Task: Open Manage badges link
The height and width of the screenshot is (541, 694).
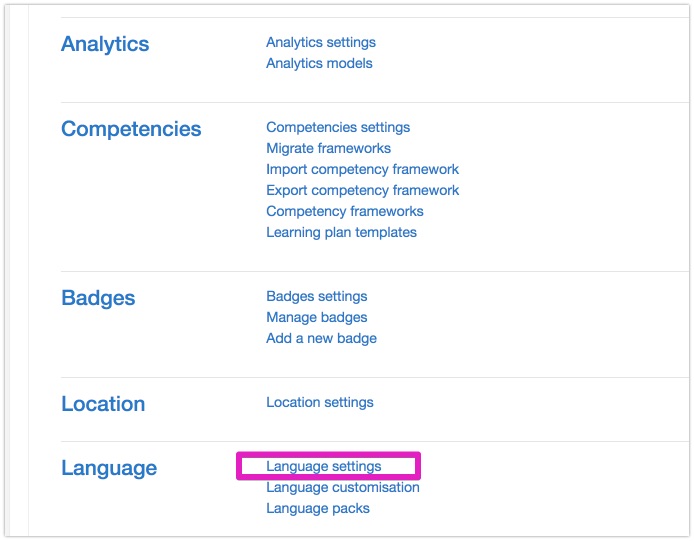Action: (x=316, y=317)
